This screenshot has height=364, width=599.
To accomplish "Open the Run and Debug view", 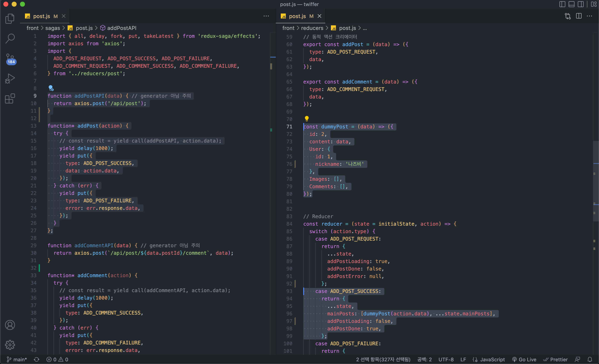I will tap(10, 79).
